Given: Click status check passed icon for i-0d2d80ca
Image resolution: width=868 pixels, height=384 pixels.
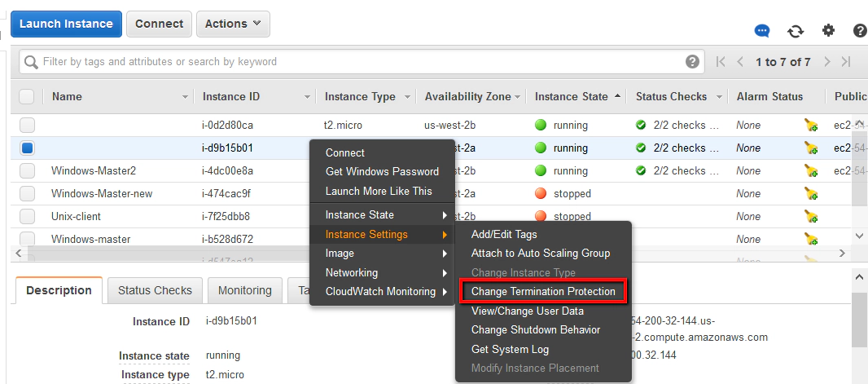Looking at the screenshot, I should coord(641,126).
